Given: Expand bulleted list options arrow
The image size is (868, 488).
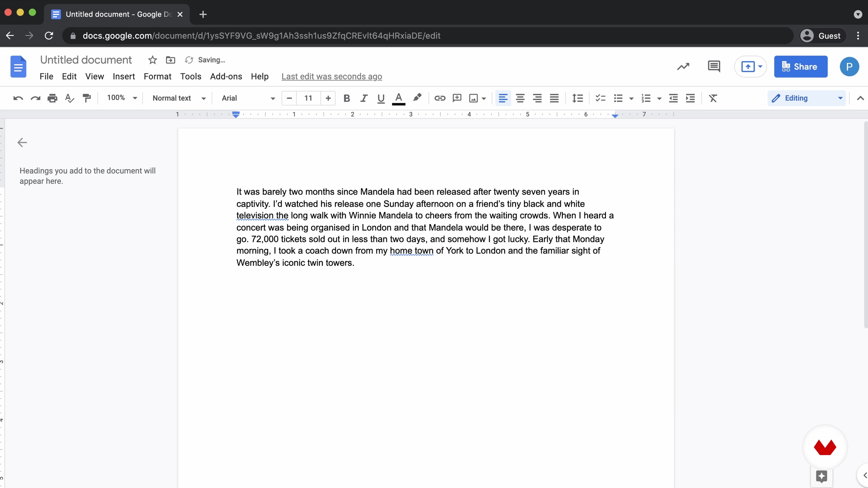Looking at the screenshot, I should [632, 98].
